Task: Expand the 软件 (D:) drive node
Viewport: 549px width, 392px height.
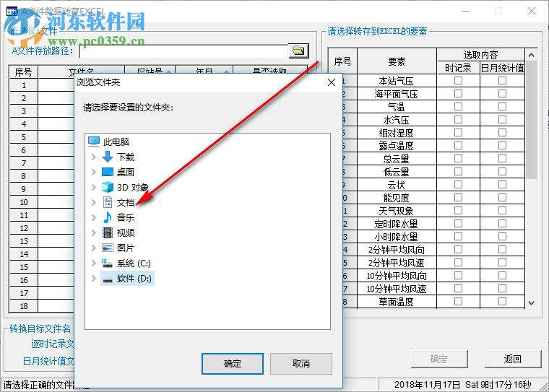Action: 93,279
